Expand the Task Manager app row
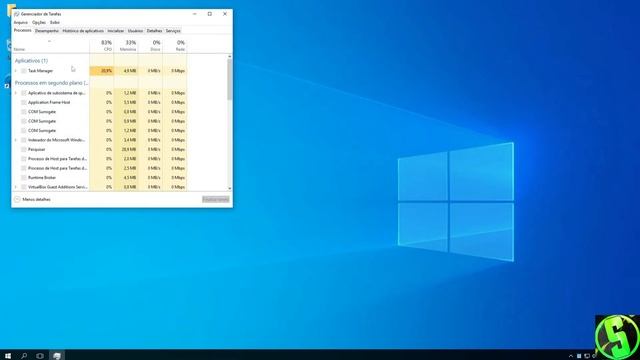 click(x=16, y=71)
